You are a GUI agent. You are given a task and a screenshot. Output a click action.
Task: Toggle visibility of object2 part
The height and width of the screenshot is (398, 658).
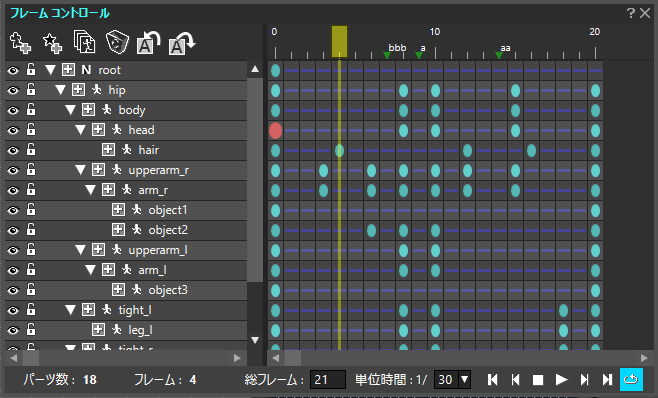pyautogui.click(x=13, y=230)
